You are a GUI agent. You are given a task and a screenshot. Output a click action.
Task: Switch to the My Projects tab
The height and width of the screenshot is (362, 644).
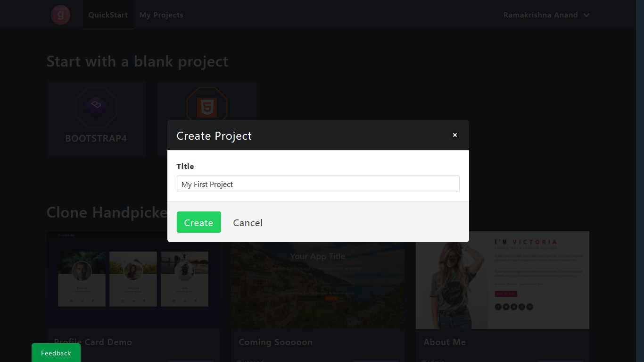[x=161, y=15]
